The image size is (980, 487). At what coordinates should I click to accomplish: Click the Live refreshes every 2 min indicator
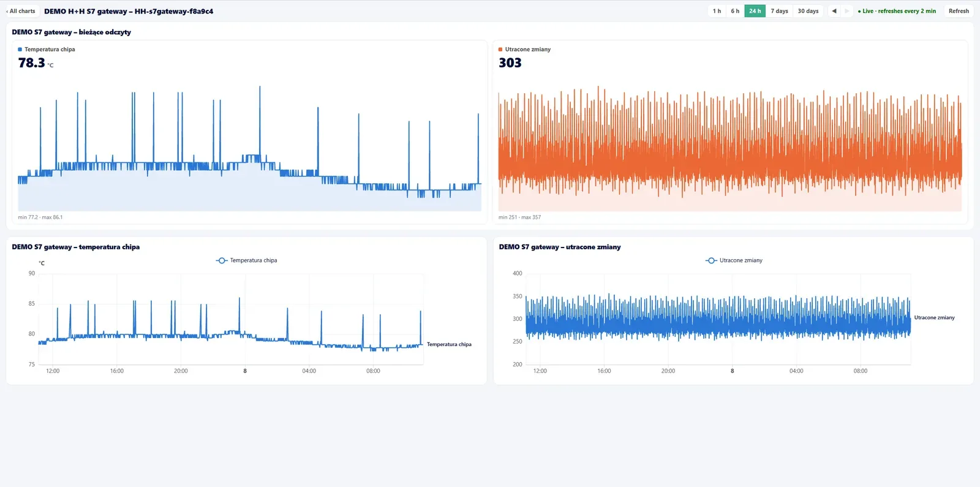[x=897, y=11]
